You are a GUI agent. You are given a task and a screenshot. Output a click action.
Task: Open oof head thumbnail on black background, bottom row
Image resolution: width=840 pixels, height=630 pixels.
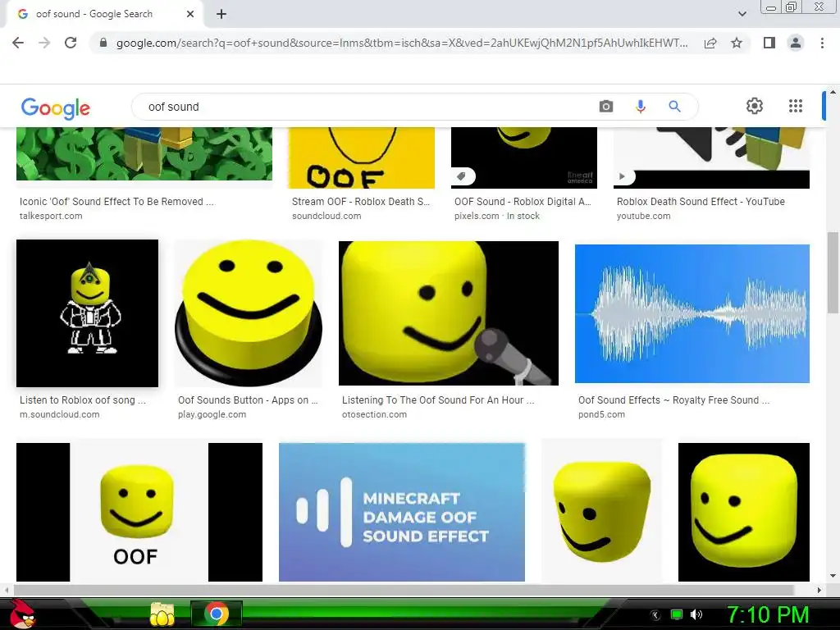click(x=744, y=512)
